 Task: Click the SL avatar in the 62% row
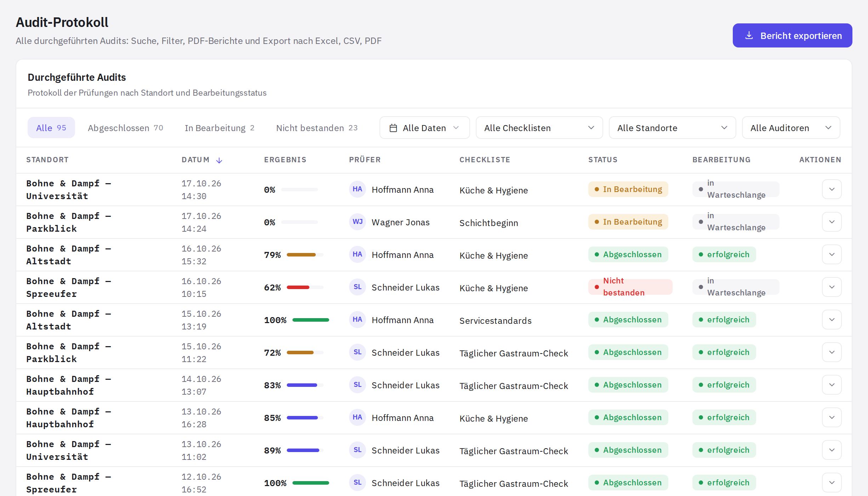click(x=357, y=287)
